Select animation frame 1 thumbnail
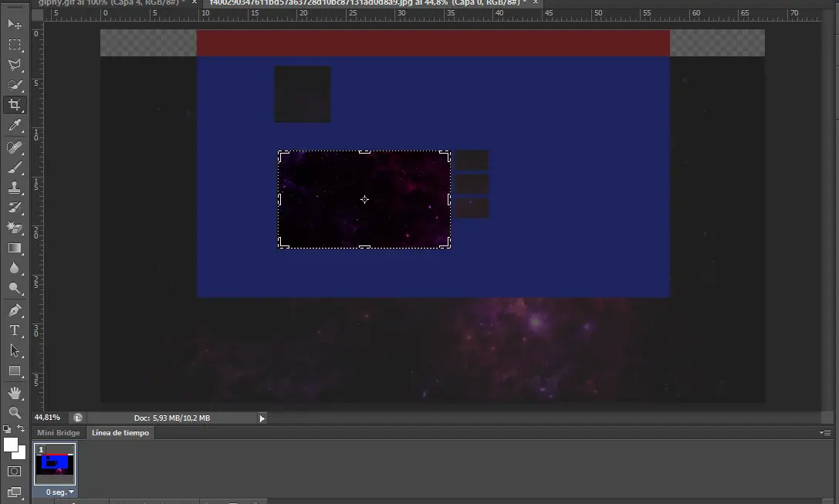 55,464
